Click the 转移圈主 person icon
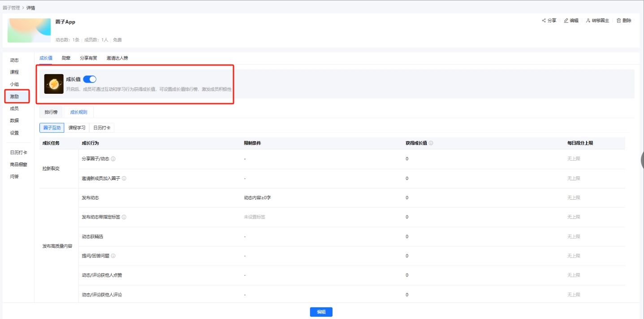The image size is (644, 319). [588, 21]
